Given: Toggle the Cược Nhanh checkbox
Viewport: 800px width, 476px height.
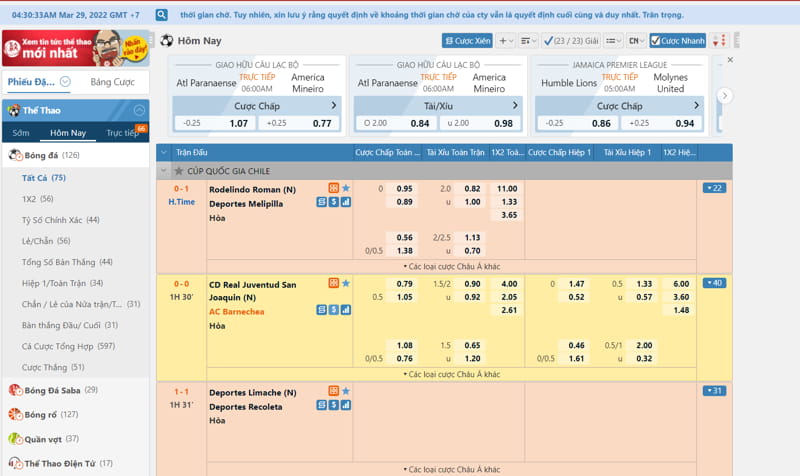Looking at the screenshot, I should 656,41.
